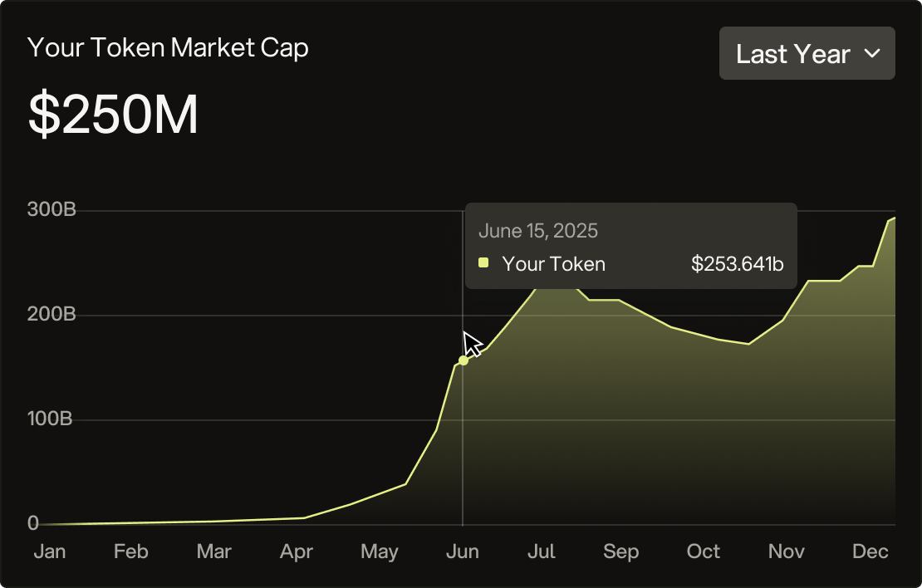This screenshot has height=588, width=922.
Task: Click the 300B y-axis label
Action: (51, 209)
